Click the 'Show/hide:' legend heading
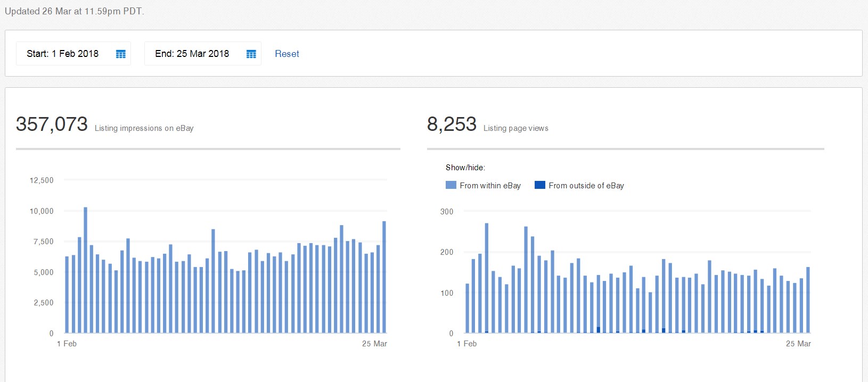 click(x=465, y=168)
